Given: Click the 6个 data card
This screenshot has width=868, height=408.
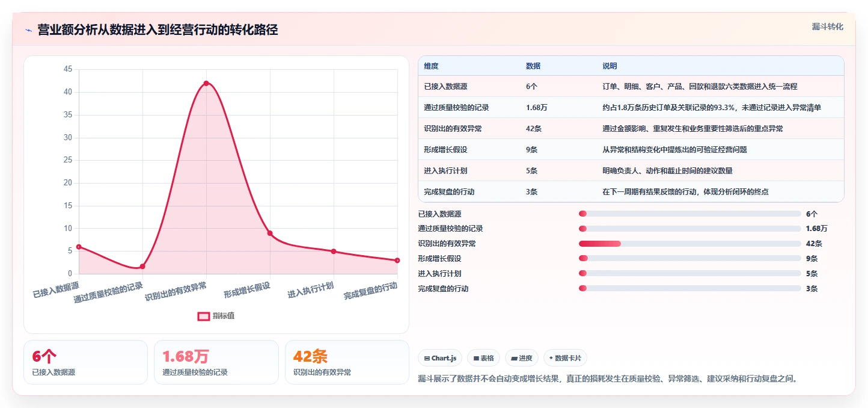Looking at the screenshot, I should 85,362.
